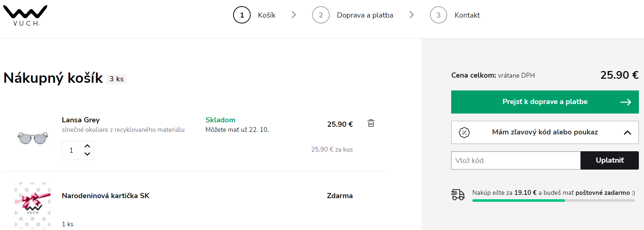Click step circle 3 labeled Kontakt
644x230 pixels.
point(438,15)
